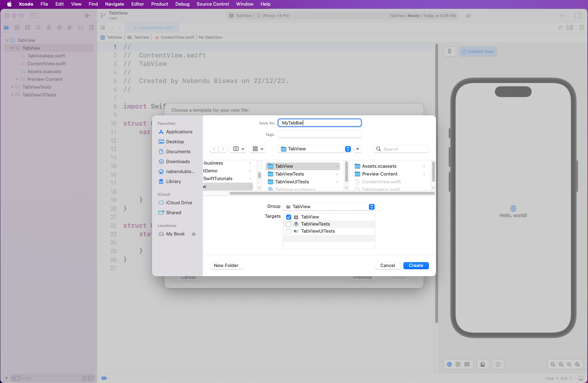
Task: Select TabView folder in file browser column
Action: click(x=303, y=166)
